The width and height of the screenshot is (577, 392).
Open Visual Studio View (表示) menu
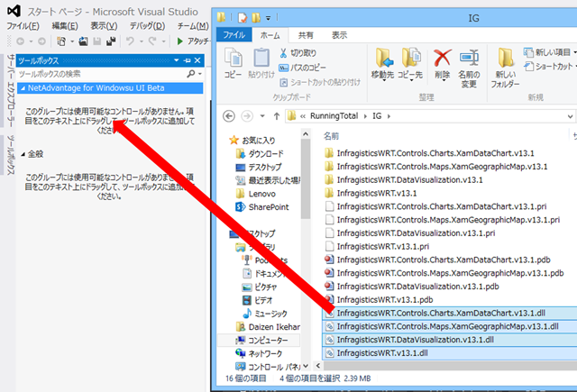tap(104, 26)
